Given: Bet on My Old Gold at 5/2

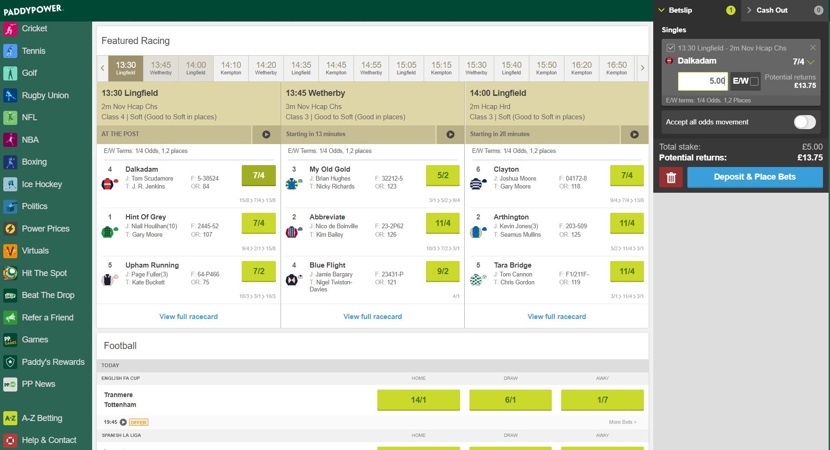Looking at the screenshot, I should [443, 176].
